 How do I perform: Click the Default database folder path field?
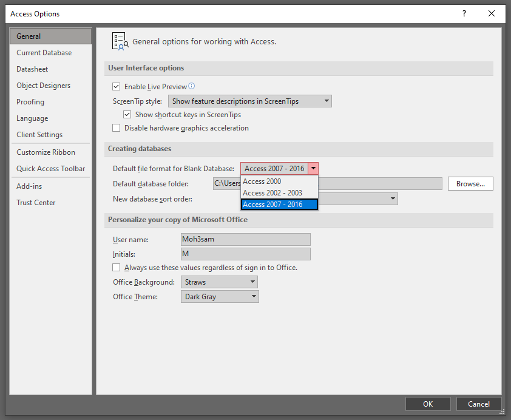[328, 183]
